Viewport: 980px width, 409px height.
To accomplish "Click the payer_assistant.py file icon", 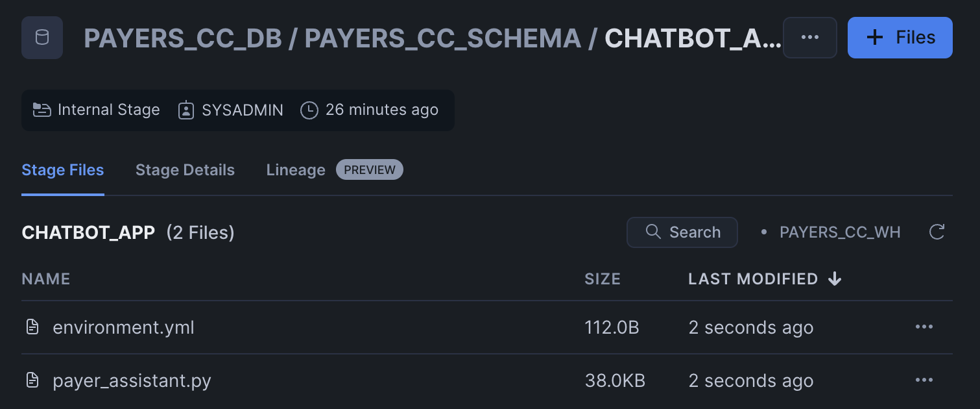I will [32, 380].
